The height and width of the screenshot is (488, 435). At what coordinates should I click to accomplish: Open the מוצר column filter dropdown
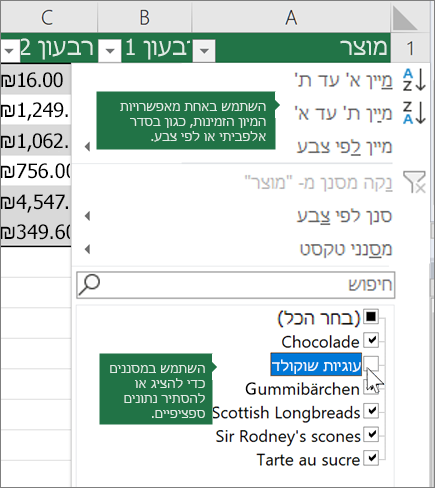coord(204,51)
